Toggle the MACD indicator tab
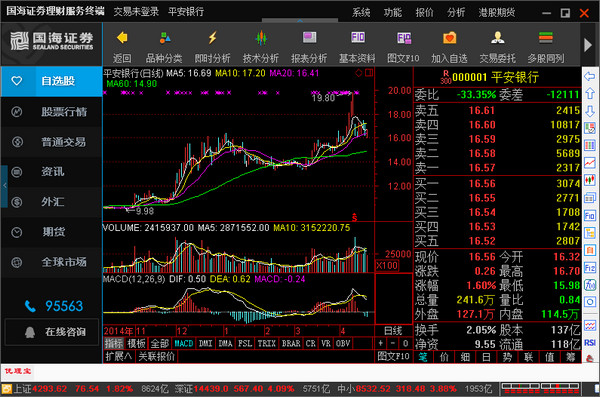The image size is (600, 397). [184, 343]
